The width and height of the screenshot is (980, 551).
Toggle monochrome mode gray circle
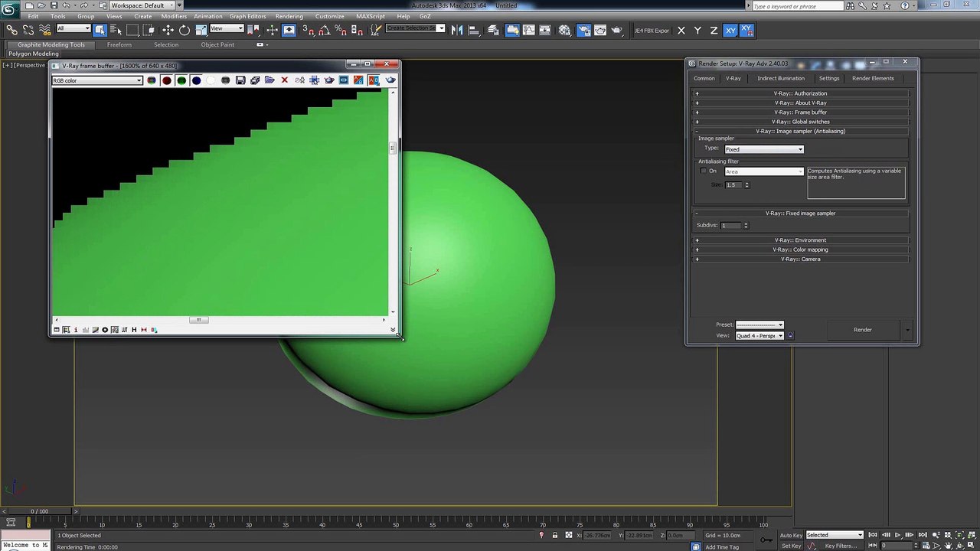pos(225,80)
